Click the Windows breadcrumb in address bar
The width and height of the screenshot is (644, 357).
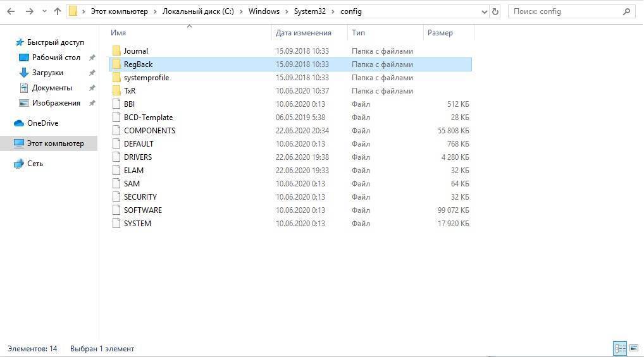pyautogui.click(x=264, y=11)
